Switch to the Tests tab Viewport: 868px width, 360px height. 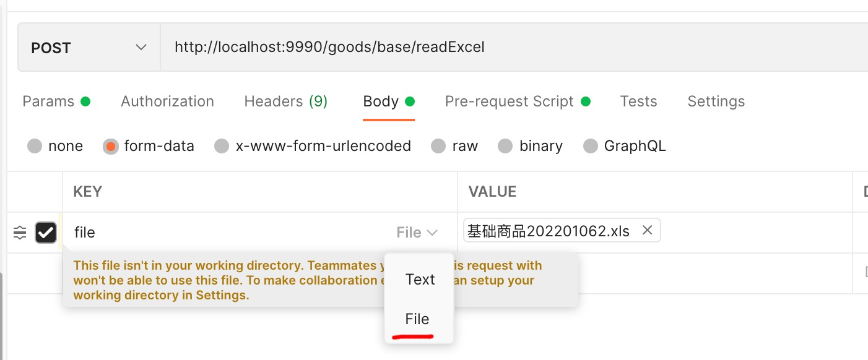638,101
